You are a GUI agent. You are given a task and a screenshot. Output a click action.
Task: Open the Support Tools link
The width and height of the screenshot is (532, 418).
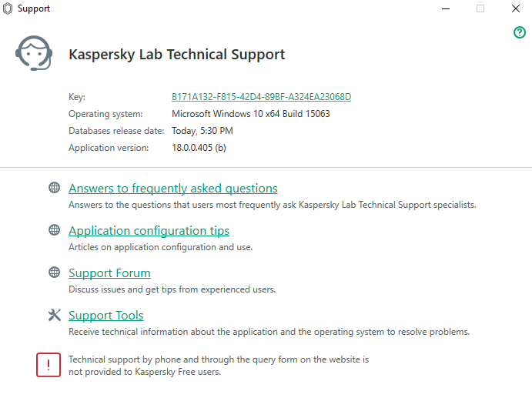coord(105,316)
